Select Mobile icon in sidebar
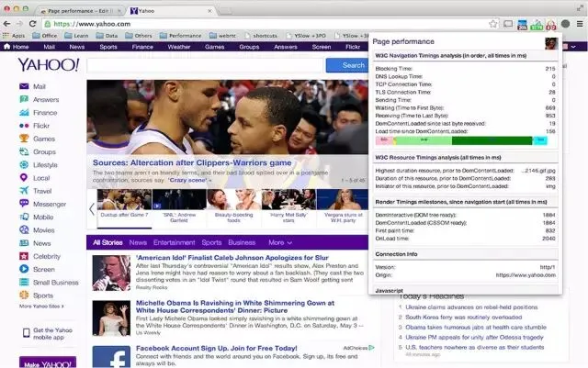This screenshot has width=588, height=368. 24,217
